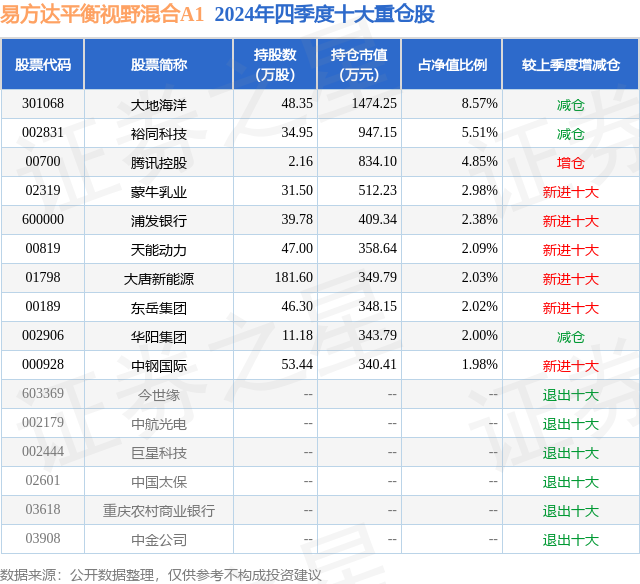Select the 蒙牛乳业 stock name

[159, 192]
